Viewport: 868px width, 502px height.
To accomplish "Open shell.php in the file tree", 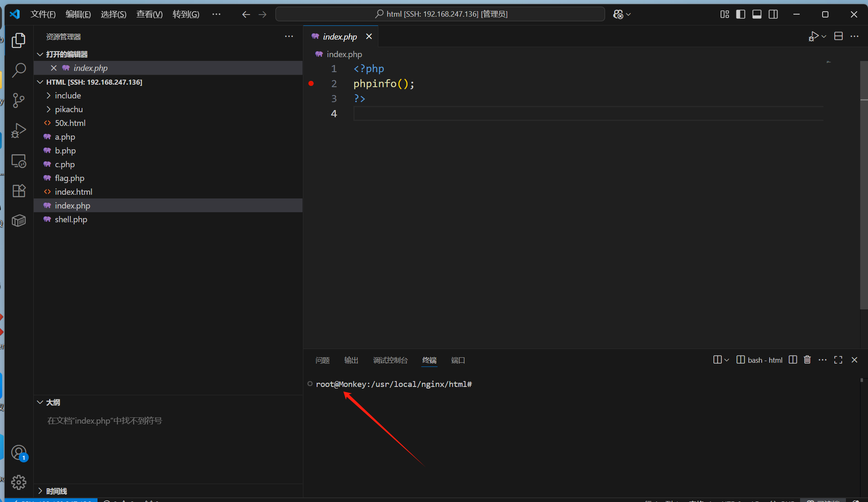I will (71, 219).
